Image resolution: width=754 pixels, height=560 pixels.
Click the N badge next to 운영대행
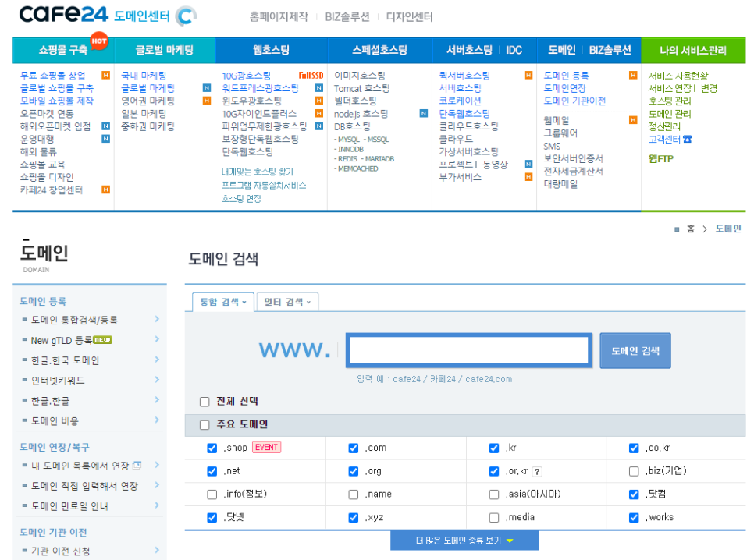pos(106,139)
